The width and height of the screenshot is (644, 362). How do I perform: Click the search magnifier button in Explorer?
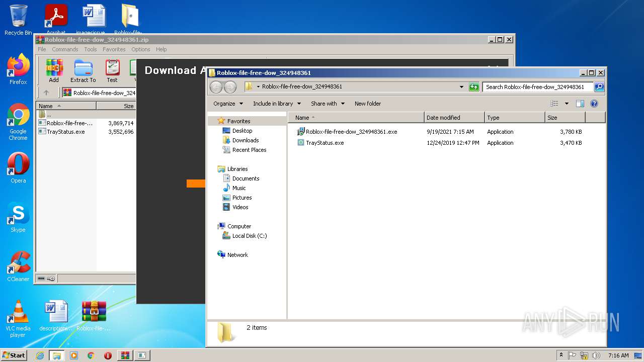click(599, 87)
